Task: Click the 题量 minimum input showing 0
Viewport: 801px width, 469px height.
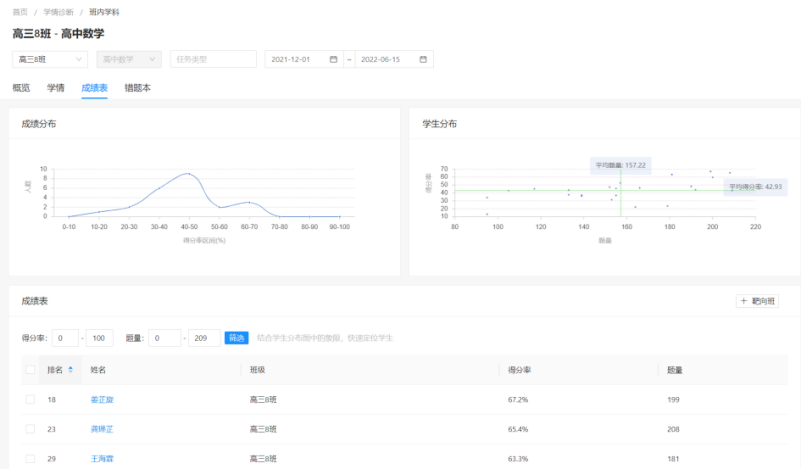Action: [164, 338]
